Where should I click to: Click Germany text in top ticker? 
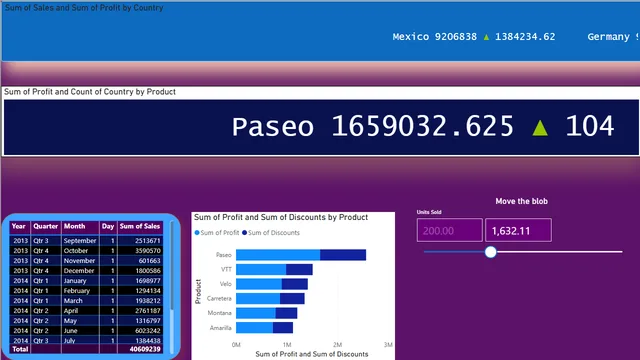tap(608, 37)
